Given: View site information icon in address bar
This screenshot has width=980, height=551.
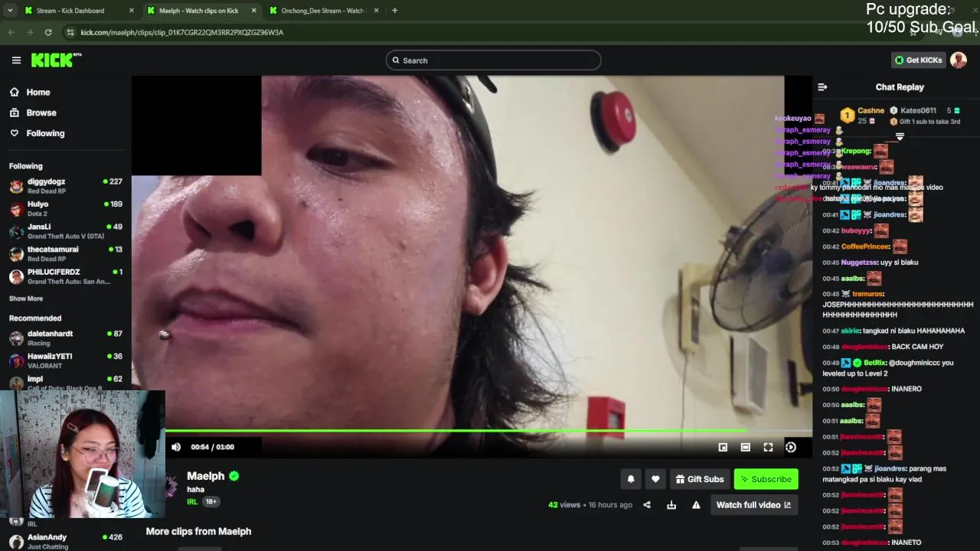Looking at the screenshot, I should tap(70, 32).
